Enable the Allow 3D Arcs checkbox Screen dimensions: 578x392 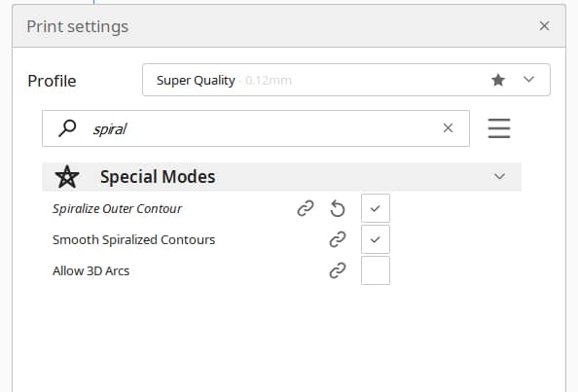pos(376,270)
